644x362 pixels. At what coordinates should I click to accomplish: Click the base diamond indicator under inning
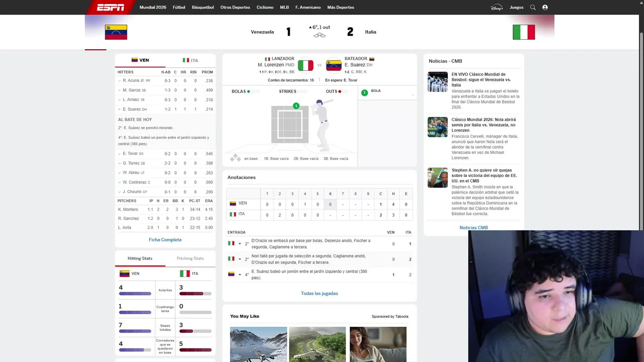tap(319, 35)
